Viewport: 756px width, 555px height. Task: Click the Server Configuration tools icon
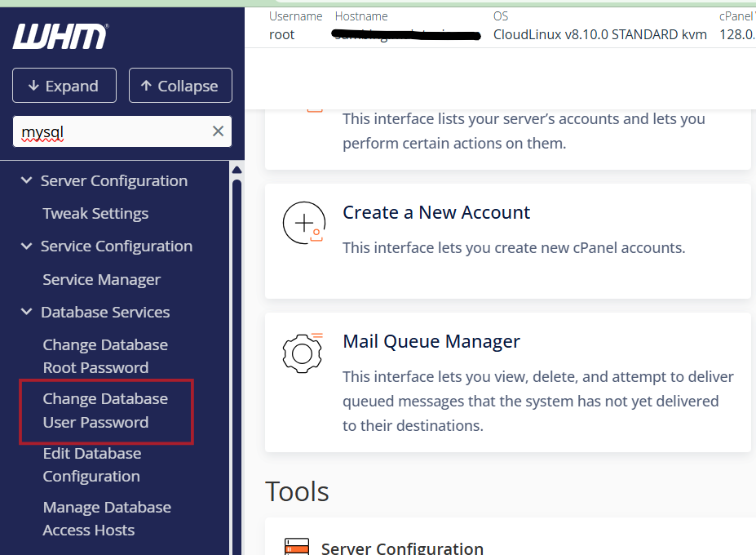(x=297, y=547)
